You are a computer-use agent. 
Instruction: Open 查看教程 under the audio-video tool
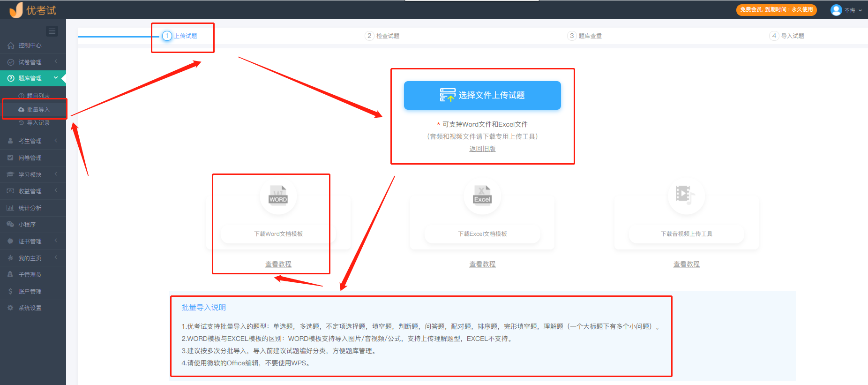coord(686,264)
